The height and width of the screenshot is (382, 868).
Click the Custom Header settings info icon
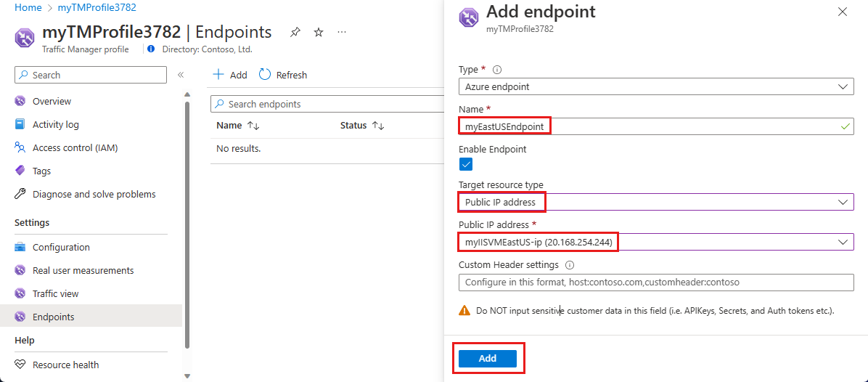click(570, 265)
